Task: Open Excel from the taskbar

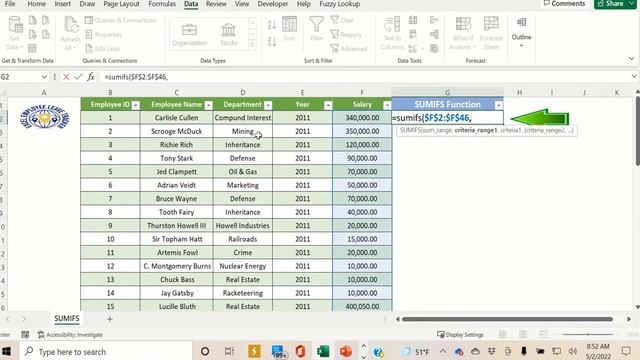Action: click(x=323, y=351)
